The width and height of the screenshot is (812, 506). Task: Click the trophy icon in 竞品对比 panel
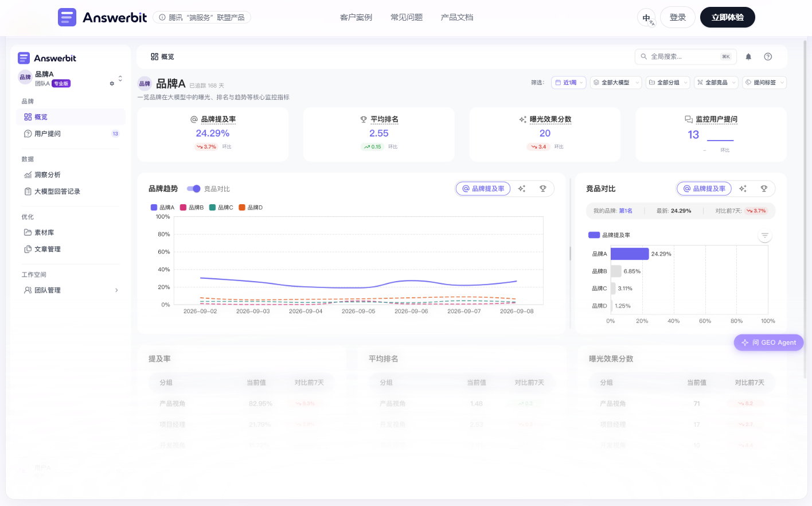pyautogui.click(x=764, y=189)
